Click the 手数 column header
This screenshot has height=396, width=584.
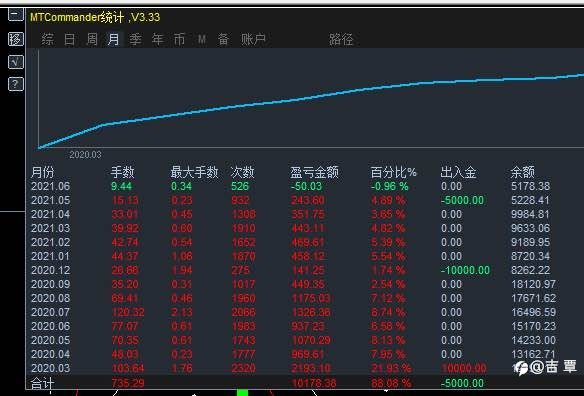click(122, 172)
